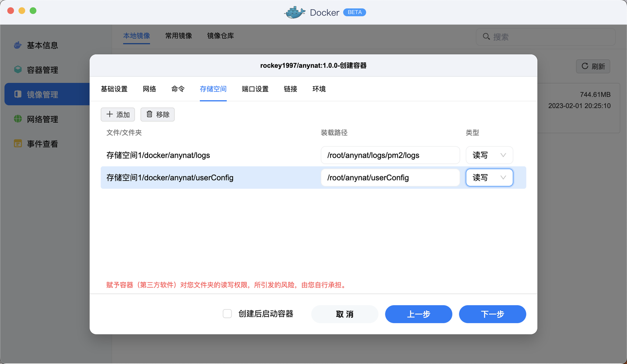Open 容器管理 from the sidebar
This screenshot has height=364, width=627.
(18, 69)
